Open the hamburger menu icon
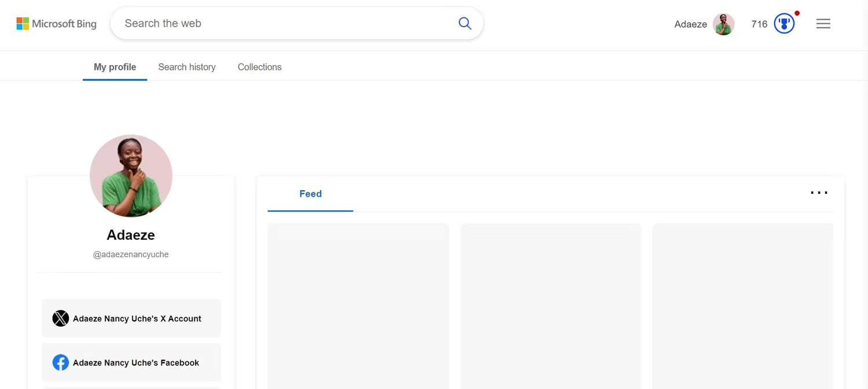The height and width of the screenshot is (389, 868). [823, 24]
